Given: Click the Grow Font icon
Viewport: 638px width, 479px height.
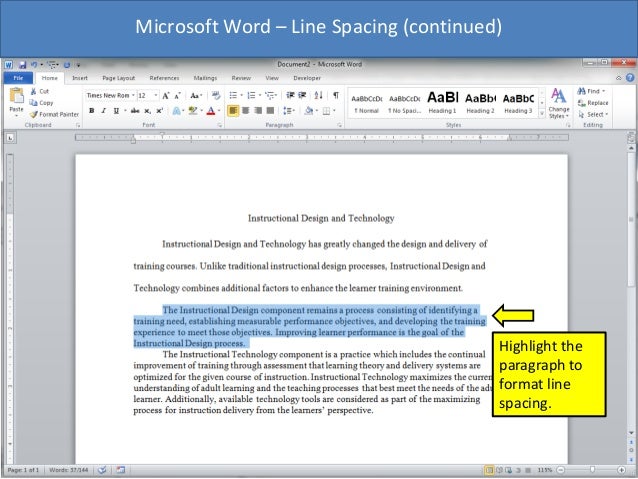Looking at the screenshot, I should [166, 96].
